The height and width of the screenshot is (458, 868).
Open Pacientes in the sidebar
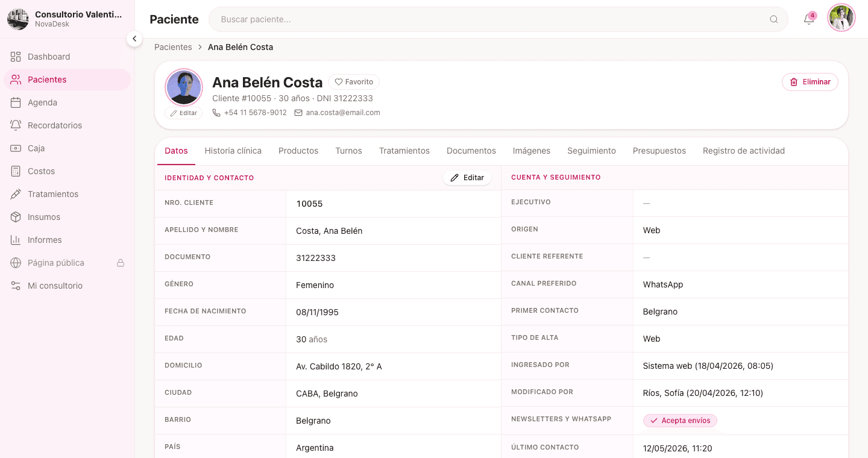point(67,80)
